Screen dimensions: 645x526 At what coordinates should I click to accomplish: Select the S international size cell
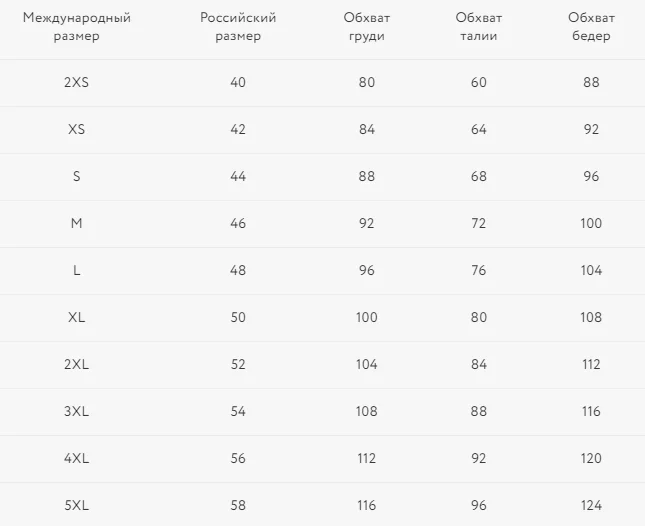coord(77,176)
